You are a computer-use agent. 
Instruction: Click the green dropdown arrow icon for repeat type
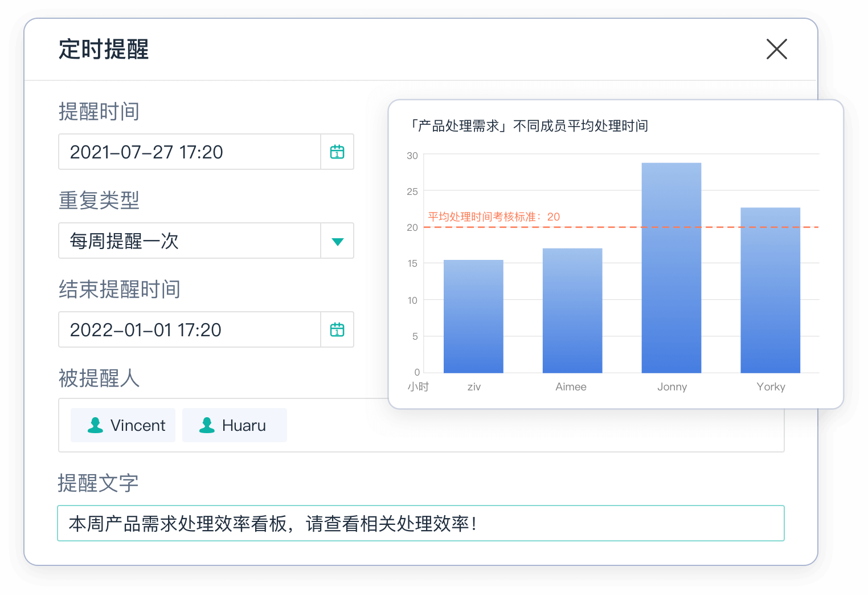337,241
